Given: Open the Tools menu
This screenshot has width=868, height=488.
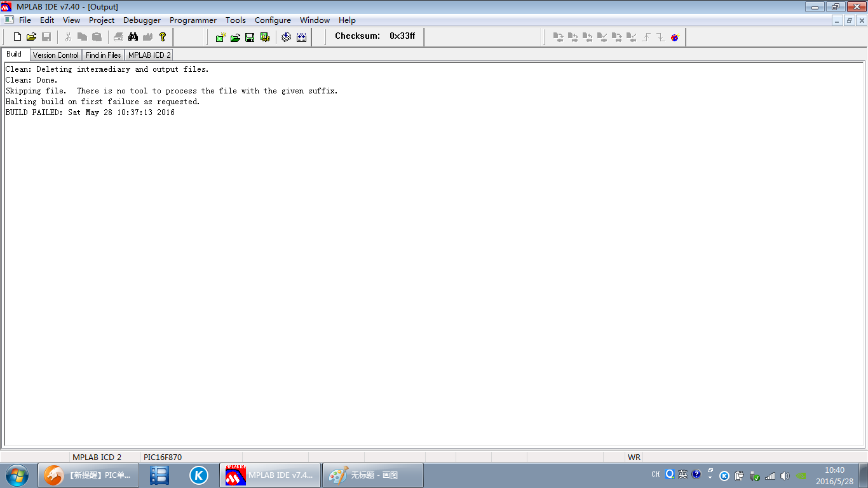Looking at the screenshot, I should tap(236, 20).
